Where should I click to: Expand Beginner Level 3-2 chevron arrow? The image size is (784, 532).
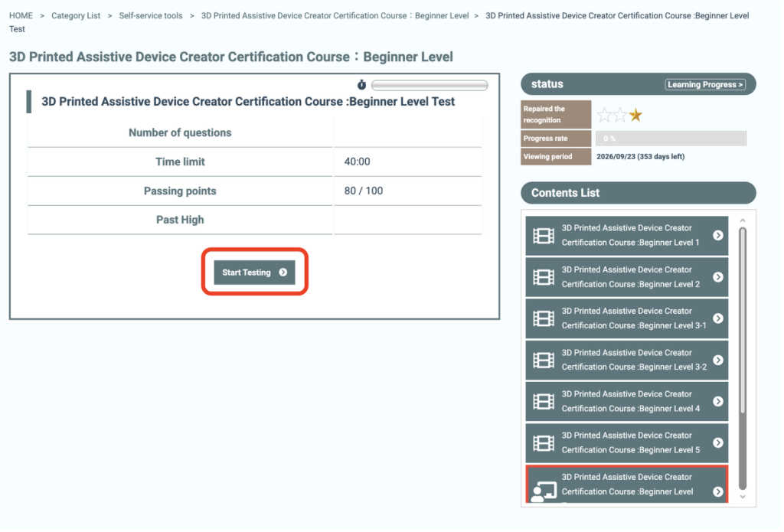point(718,360)
